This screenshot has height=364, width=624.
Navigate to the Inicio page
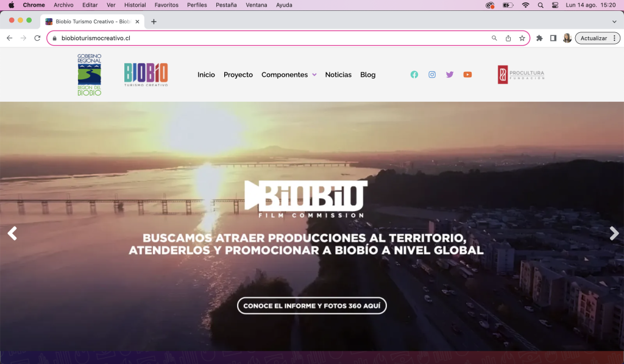coord(206,75)
